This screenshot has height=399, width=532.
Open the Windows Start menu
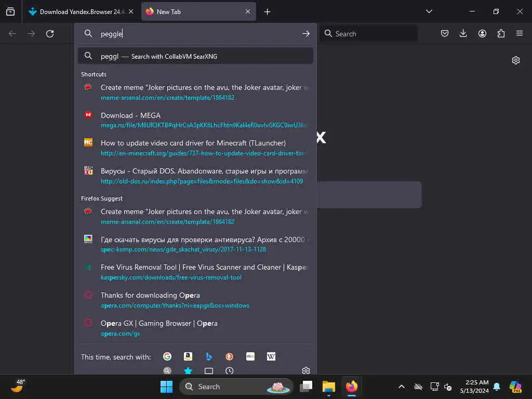tap(166, 387)
